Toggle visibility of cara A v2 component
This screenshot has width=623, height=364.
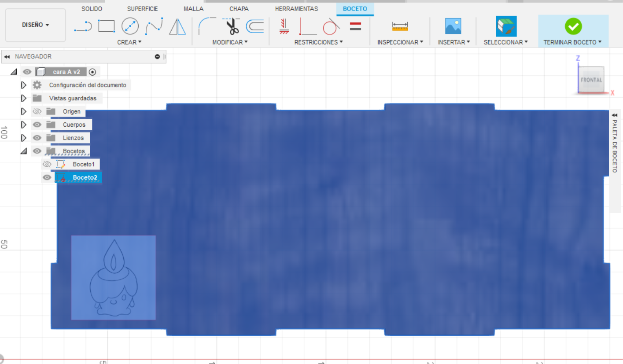point(27,72)
